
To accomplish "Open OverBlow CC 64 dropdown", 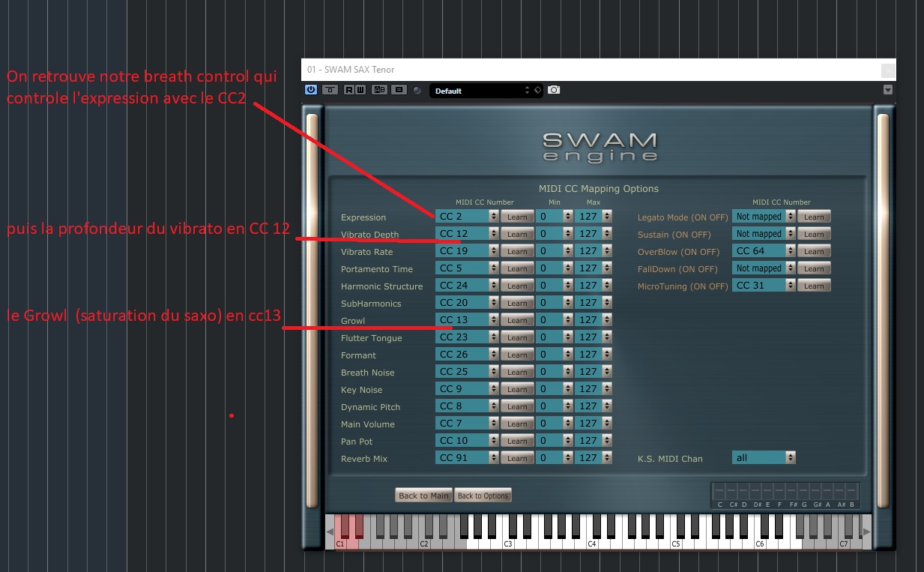I will click(x=764, y=251).
